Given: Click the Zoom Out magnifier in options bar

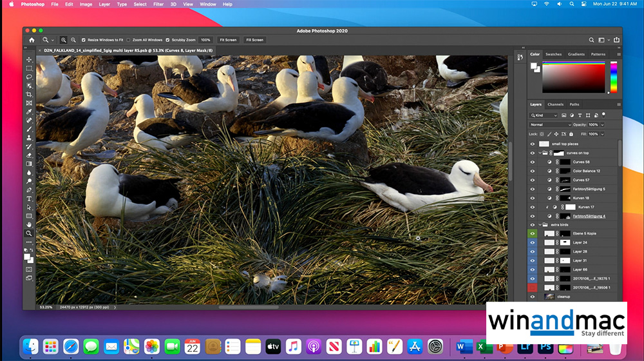Looking at the screenshot, I should (x=73, y=40).
